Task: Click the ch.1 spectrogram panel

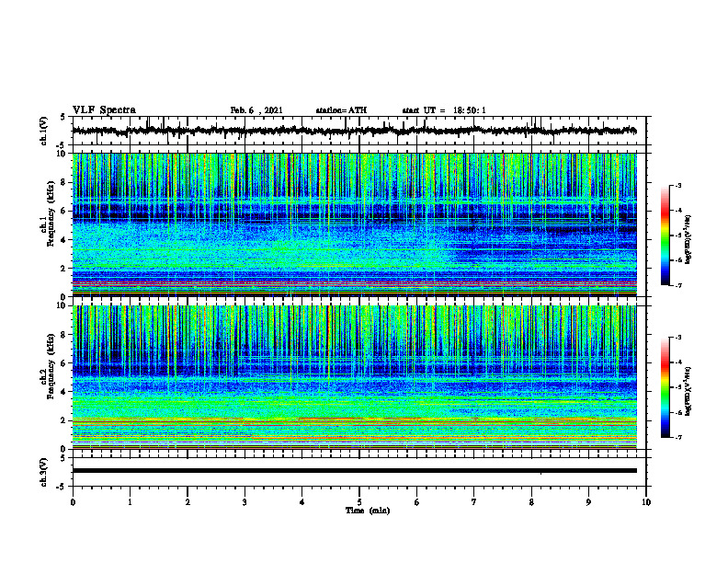Action: [354, 224]
